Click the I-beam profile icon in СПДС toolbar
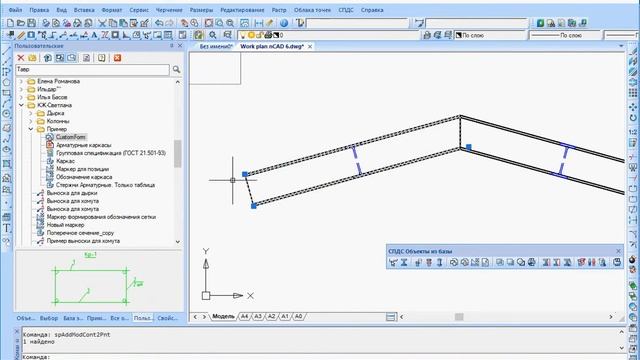Viewport: 640px width, 360px height. pos(404,262)
